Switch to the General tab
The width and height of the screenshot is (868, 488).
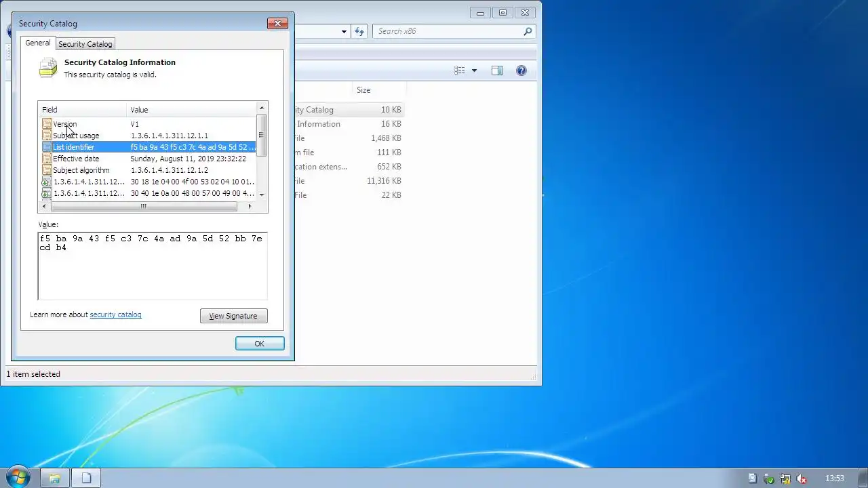click(x=38, y=43)
